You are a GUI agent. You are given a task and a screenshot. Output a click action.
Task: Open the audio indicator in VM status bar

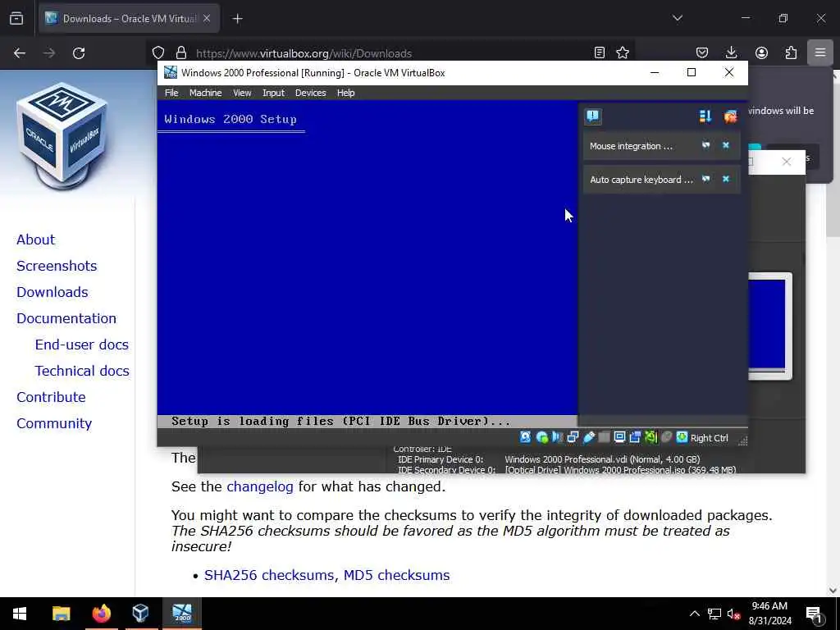pos(557,438)
